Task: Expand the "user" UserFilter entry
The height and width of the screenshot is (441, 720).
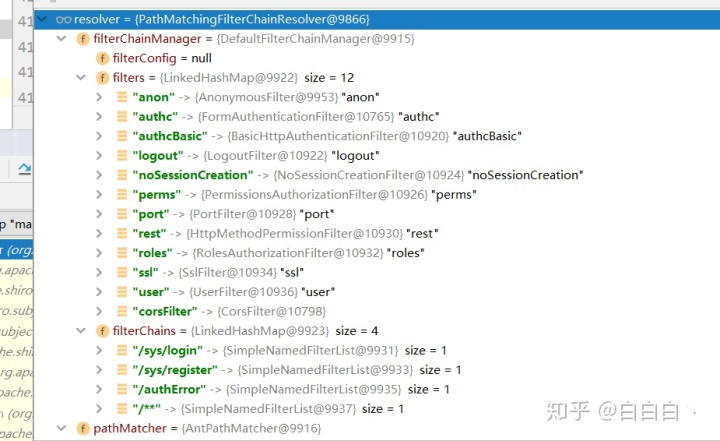Action: [x=99, y=292]
